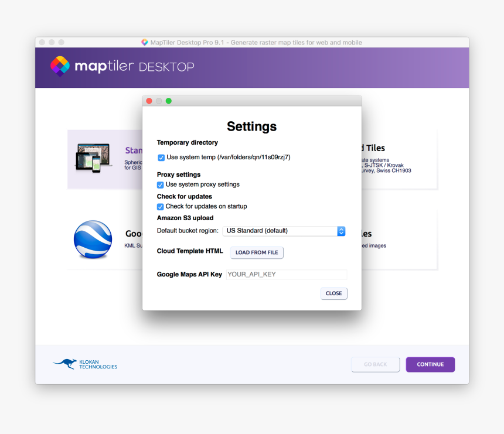Click the Google Earth globe icon
504x434 pixels.
[93, 240]
